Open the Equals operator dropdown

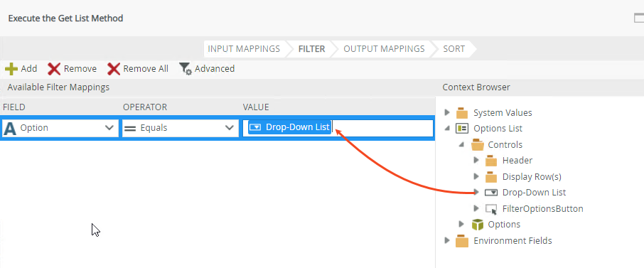coord(230,128)
